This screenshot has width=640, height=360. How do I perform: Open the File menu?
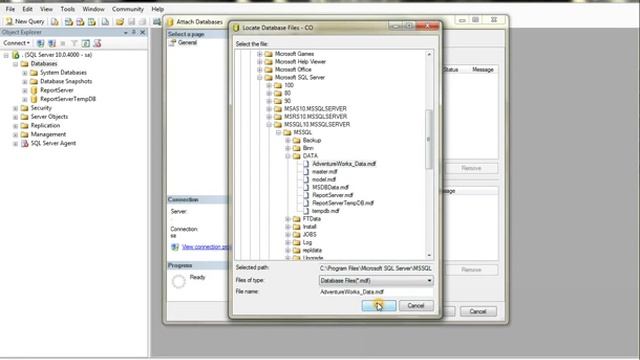tap(10, 9)
